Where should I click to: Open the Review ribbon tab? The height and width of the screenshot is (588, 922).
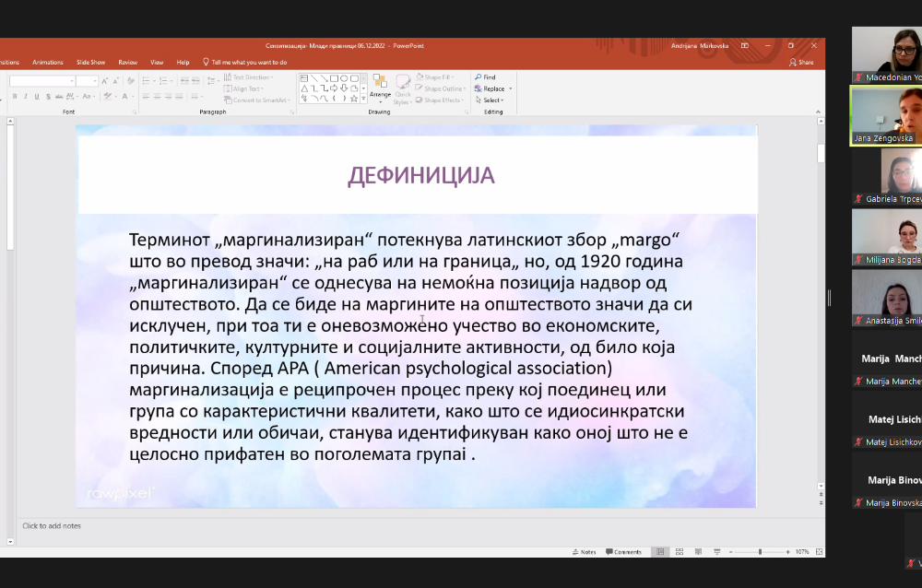pyautogui.click(x=127, y=62)
